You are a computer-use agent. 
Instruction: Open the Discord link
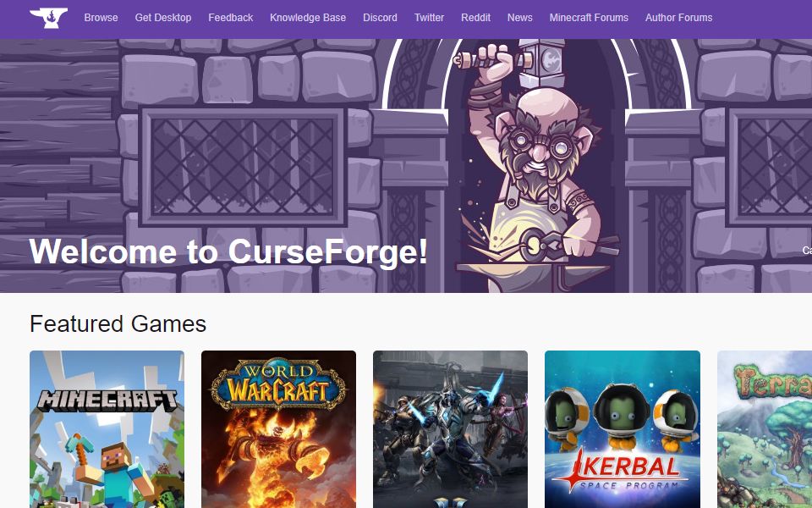click(380, 18)
